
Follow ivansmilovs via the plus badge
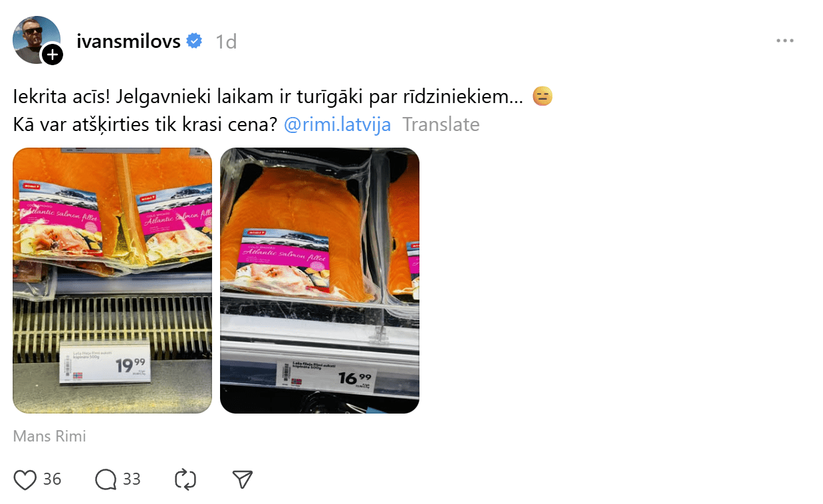point(53,55)
